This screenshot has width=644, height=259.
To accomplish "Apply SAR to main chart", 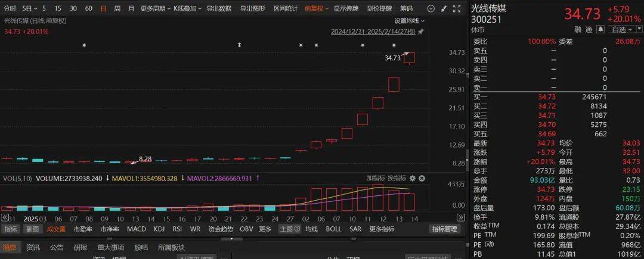I will pos(355,229).
